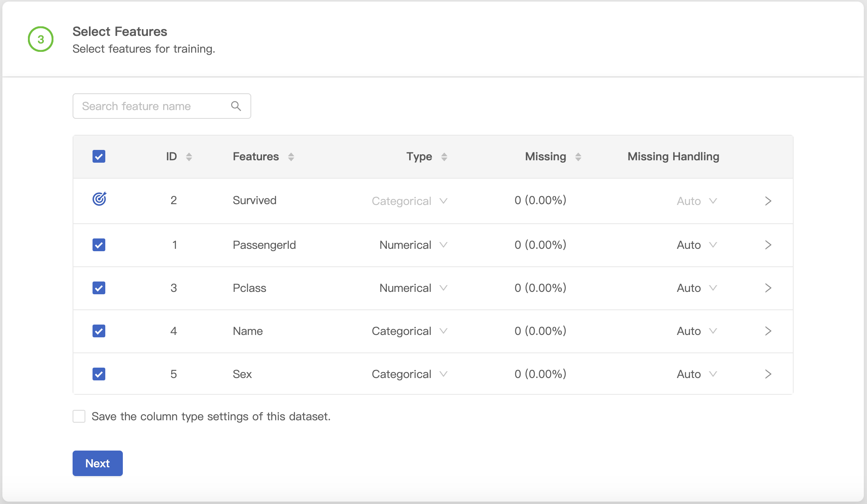Open details arrow for Sex row
Viewport: 867px width, 504px height.
(x=768, y=374)
